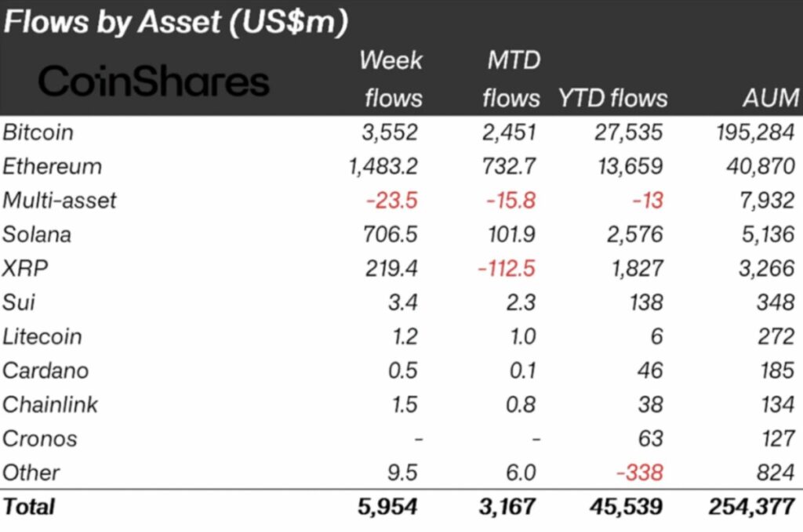This screenshot has height=532, width=803.
Task: Click the Cardano row label
Action: coord(45,371)
